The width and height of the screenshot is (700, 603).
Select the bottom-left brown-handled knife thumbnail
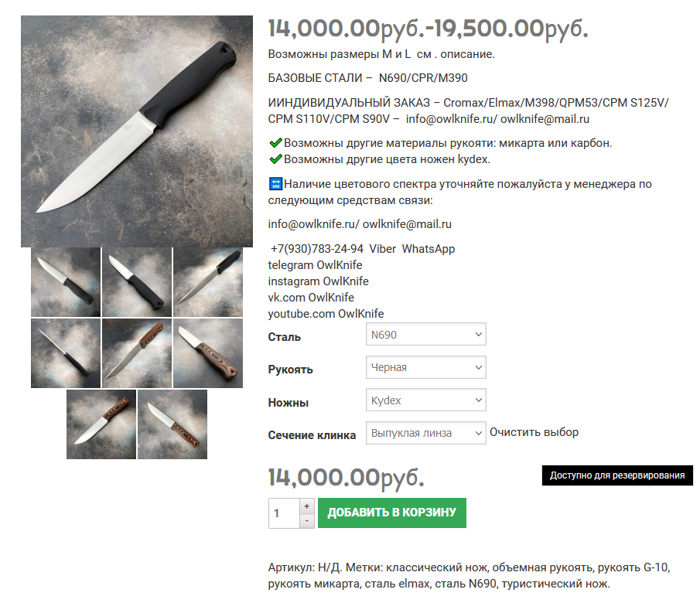(101, 424)
